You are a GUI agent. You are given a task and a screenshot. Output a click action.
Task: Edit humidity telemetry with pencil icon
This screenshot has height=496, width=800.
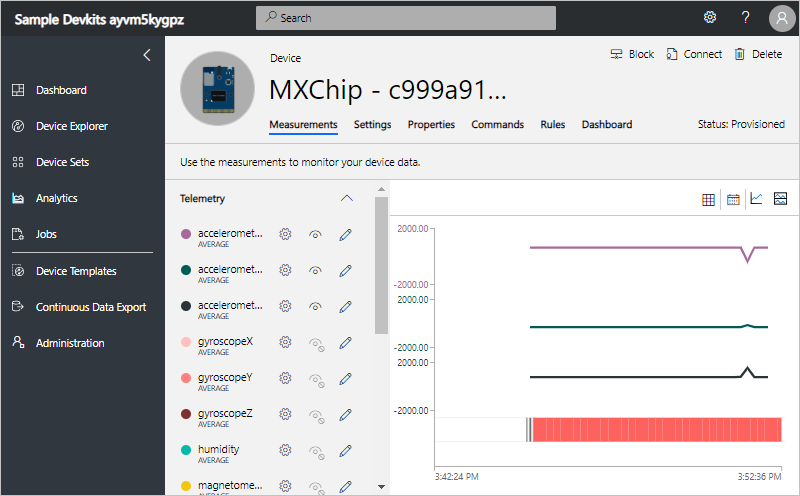346,450
